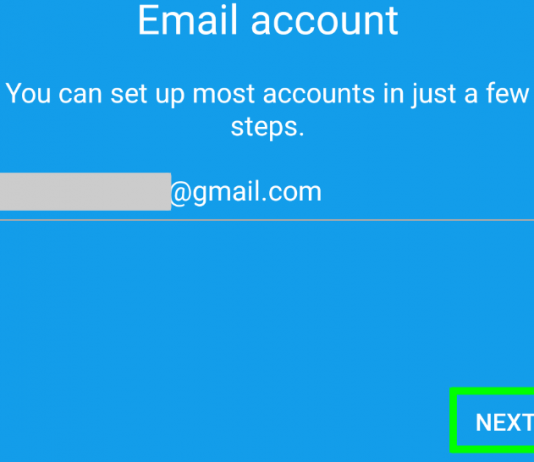This screenshot has height=462, width=534.
Task: Click the 'most accounts' phrase in the description
Action: pyautogui.click(x=283, y=94)
